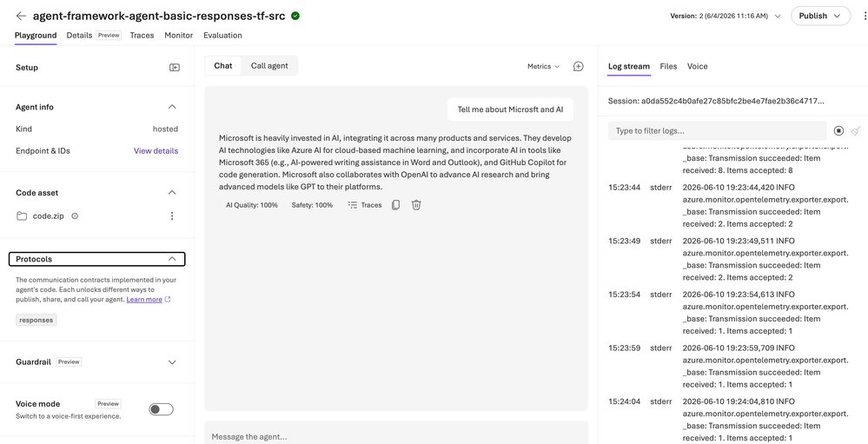The image size is (868, 444).
Task: Click the Preview badge beside Details
Action: point(109,36)
